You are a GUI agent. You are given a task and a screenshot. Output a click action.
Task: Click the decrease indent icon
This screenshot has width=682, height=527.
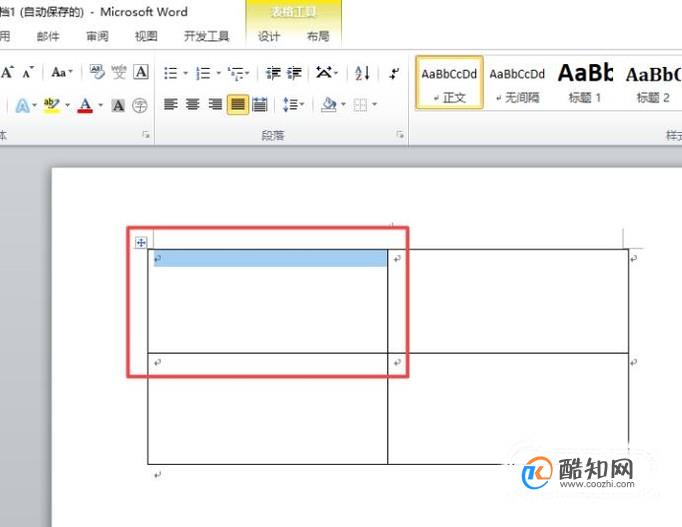[x=273, y=73]
